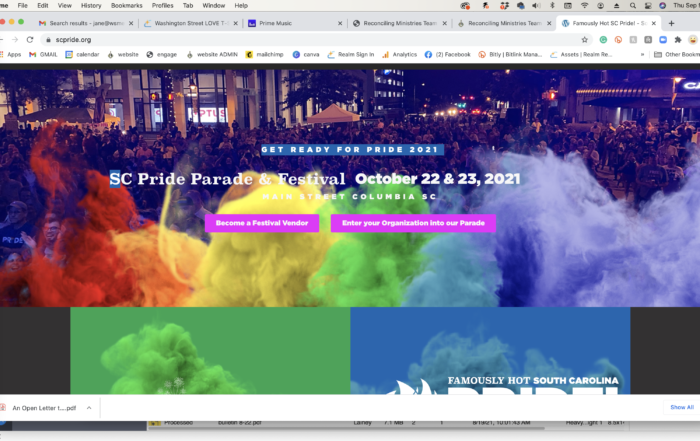
Task: Click Become a Festival Vendor button
Action: point(262,223)
